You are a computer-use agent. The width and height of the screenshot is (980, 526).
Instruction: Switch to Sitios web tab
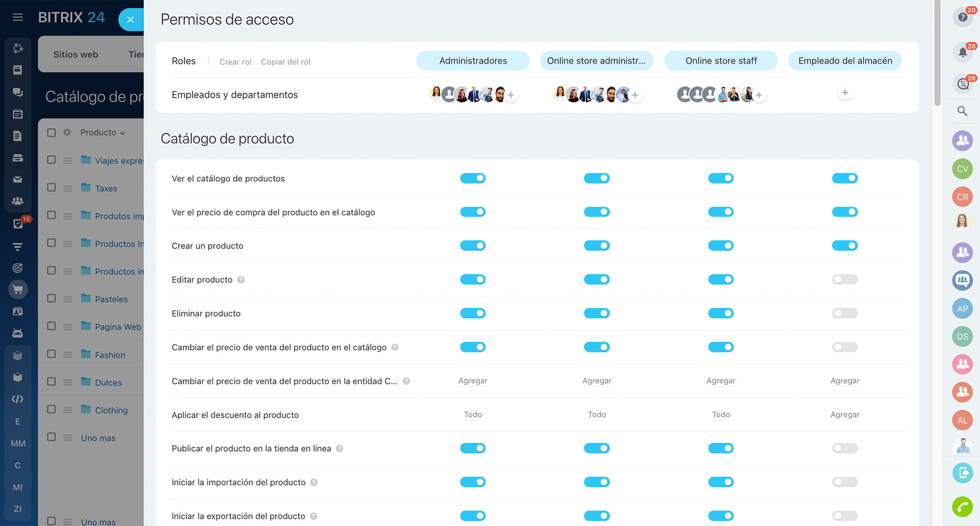pos(76,55)
